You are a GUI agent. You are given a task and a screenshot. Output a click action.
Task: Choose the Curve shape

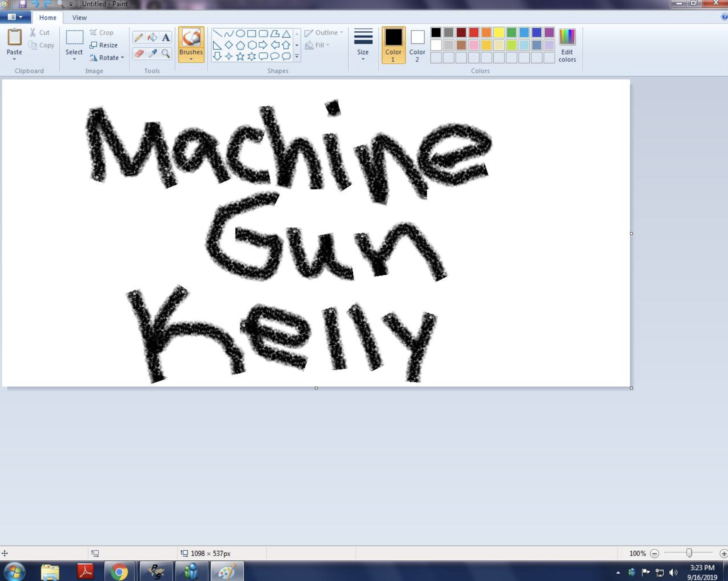click(x=229, y=34)
